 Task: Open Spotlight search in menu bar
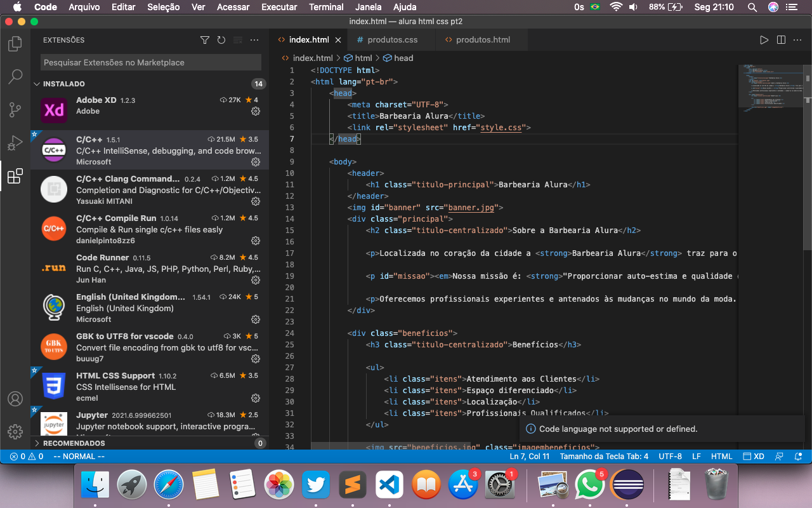click(752, 7)
